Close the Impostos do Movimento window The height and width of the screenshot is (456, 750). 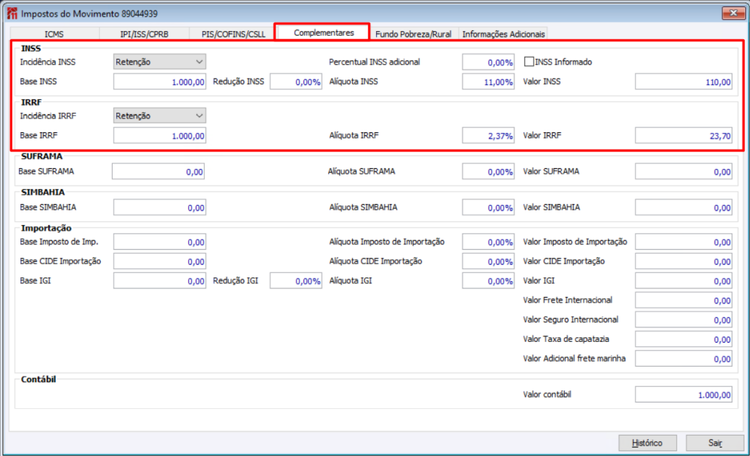pos(733,13)
